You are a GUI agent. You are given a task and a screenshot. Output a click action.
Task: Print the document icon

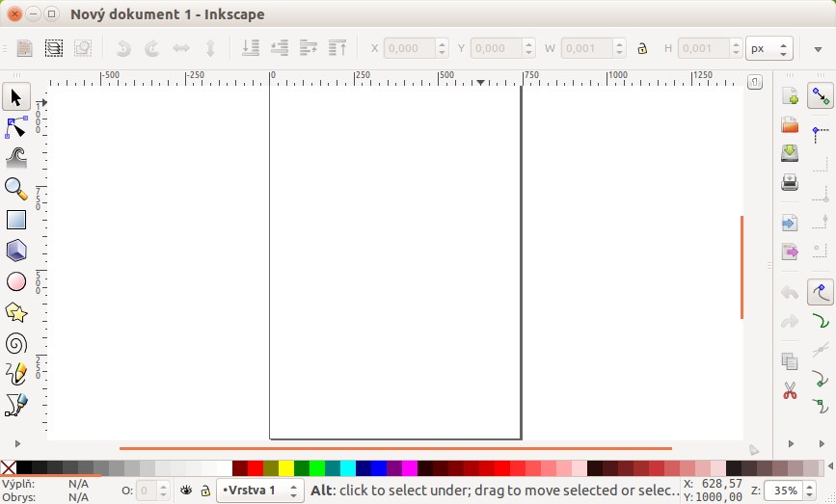(x=790, y=182)
